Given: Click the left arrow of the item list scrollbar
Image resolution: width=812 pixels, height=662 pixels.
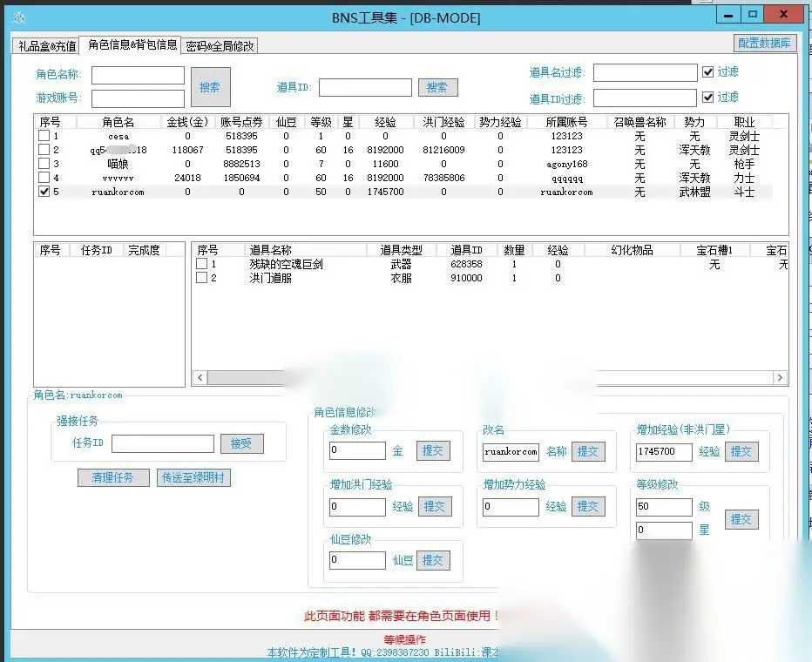Looking at the screenshot, I should coord(200,377).
